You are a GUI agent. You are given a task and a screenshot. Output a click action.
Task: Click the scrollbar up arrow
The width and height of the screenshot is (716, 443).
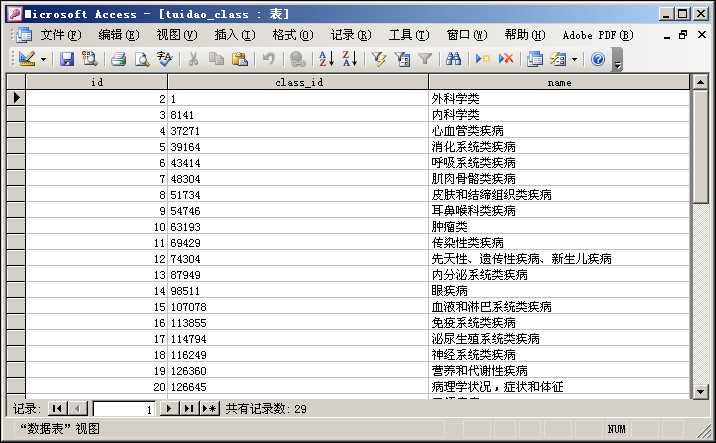[700, 82]
